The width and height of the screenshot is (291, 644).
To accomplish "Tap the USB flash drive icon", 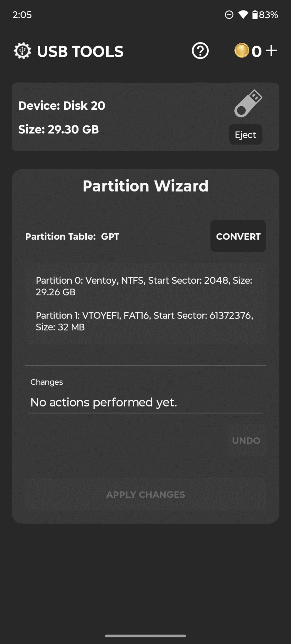I will click(x=248, y=103).
